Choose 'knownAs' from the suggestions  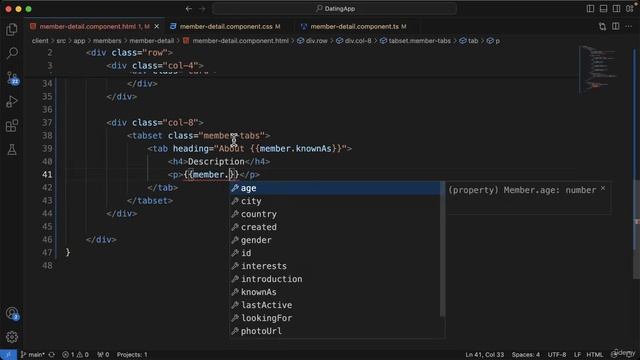(335, 292)
